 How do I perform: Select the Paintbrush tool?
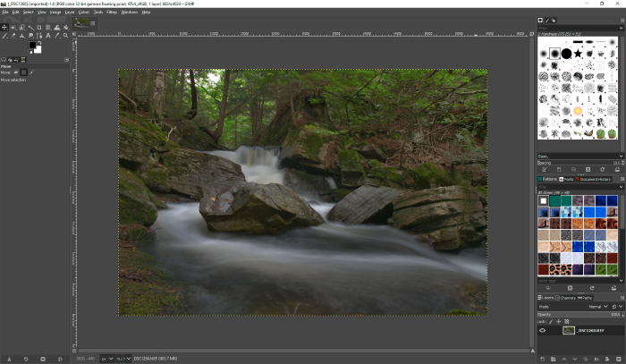4,36
